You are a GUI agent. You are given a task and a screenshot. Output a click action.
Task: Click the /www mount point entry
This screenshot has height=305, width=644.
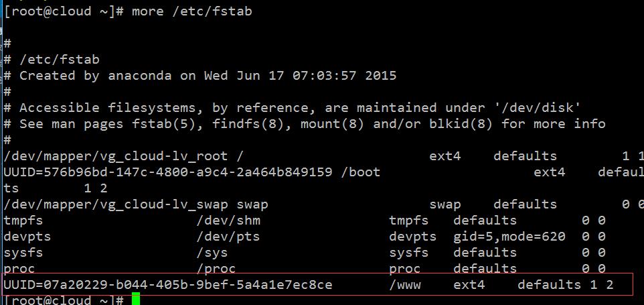[x=405, y=284]
